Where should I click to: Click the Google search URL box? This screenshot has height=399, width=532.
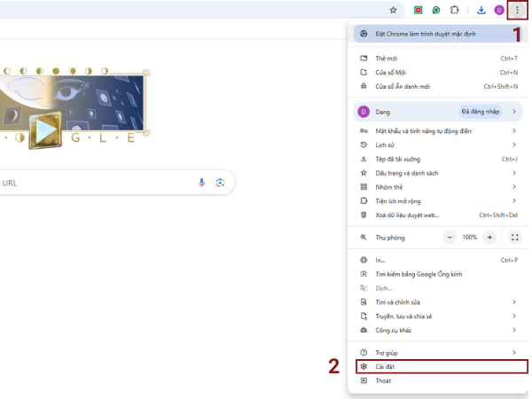click(x=115, y=183)
